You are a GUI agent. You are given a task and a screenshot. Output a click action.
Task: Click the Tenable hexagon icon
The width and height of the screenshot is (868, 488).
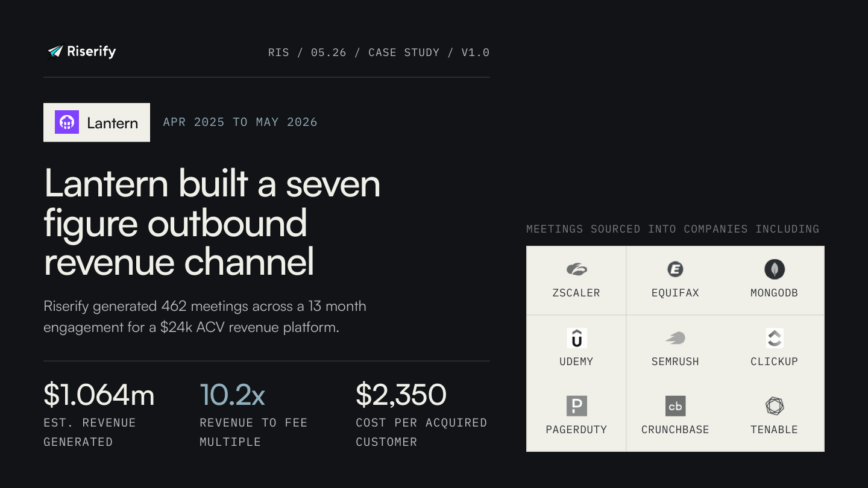tap(774, 406)
